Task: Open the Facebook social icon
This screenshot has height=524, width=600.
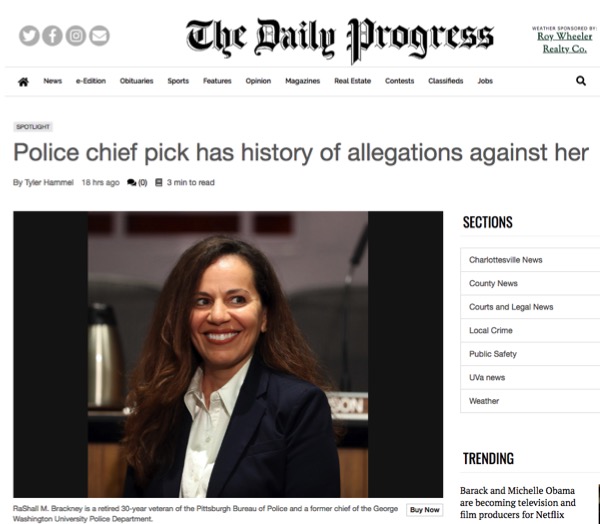Action: [x=52, y=36]
